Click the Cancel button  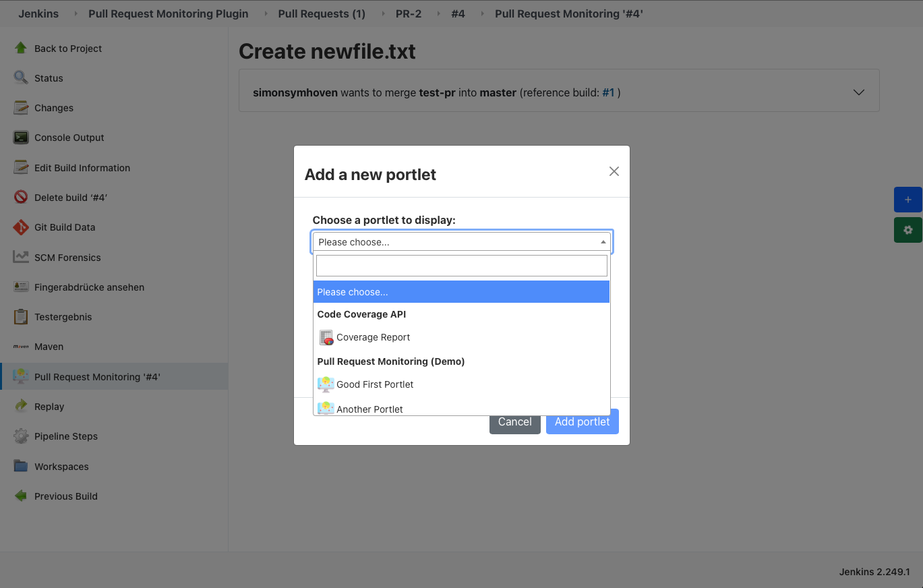(515, 421)
